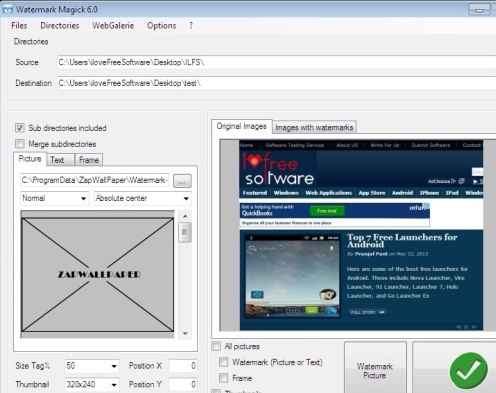Click the watermark list scroll up arrow
496x393 pixels.
point(185,216)
